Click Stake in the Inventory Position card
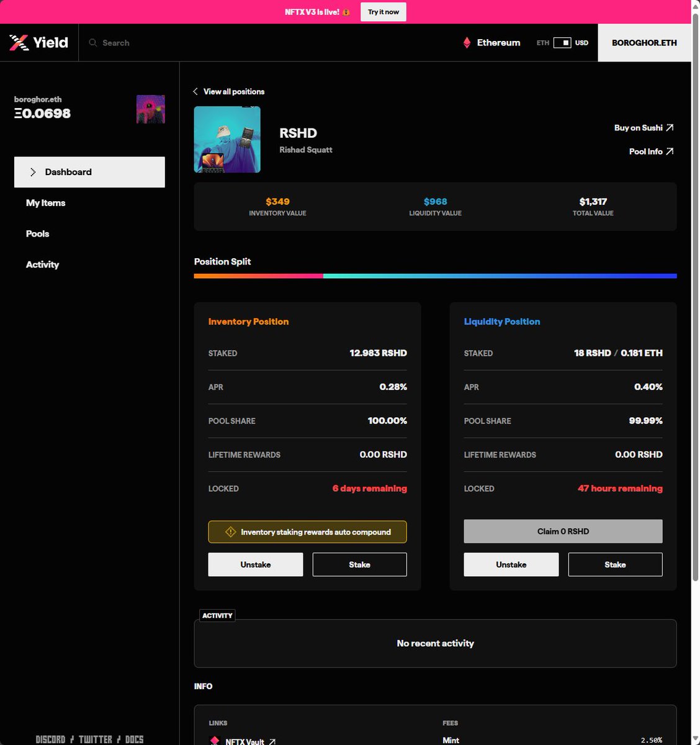The image size is (700, 745). [360, 564]
